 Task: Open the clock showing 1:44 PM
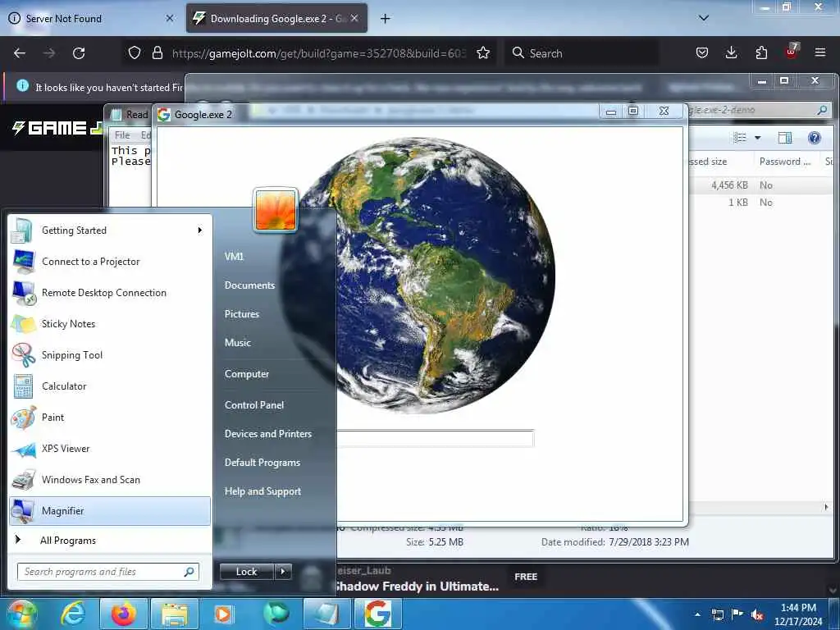[798, 614]
